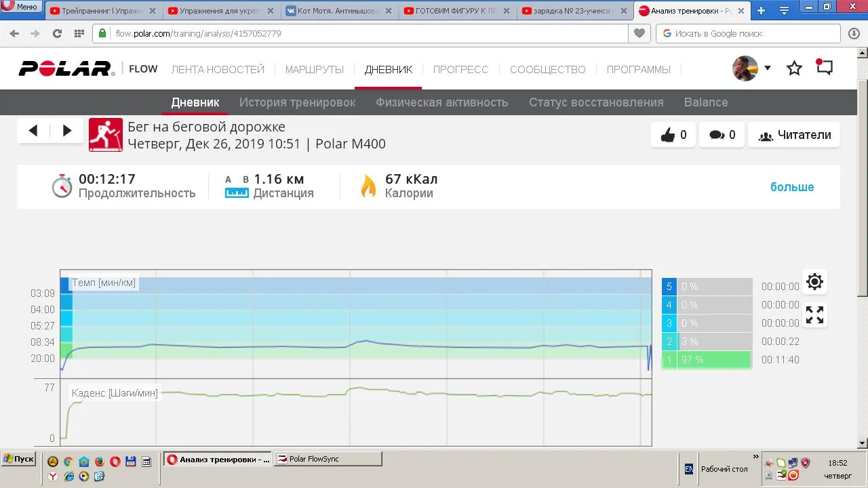Launch Opera from quick launch bar

coord(115,461)
